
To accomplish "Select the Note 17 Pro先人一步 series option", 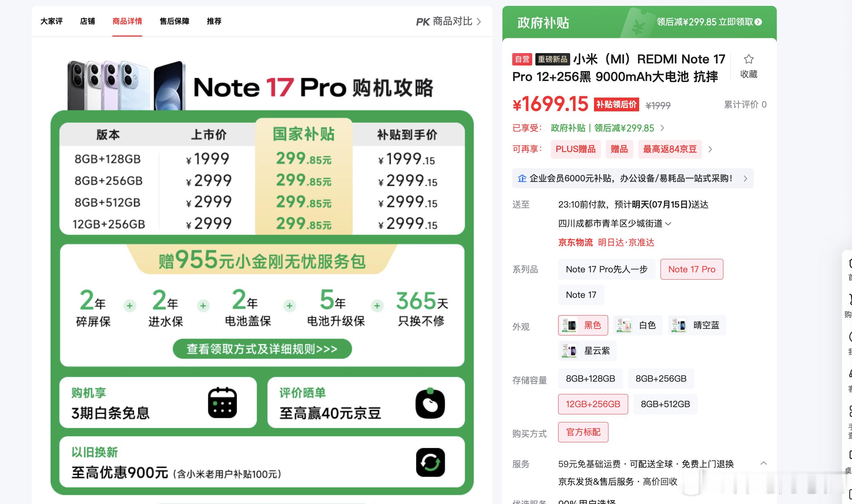I will pos(607,269).
